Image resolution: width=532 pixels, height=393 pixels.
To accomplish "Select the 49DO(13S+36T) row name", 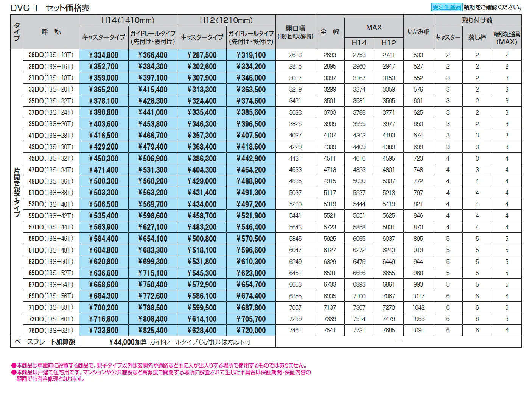I will point(51,181).
